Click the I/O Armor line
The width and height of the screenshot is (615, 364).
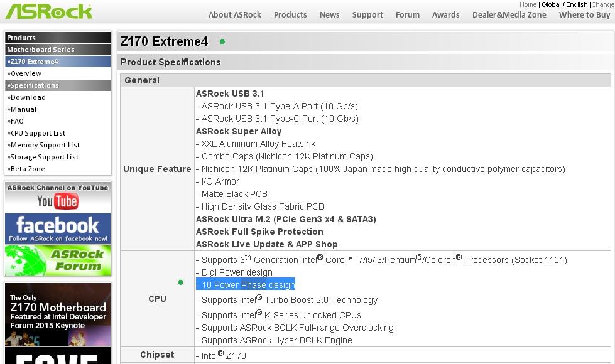tap(218, 181)
